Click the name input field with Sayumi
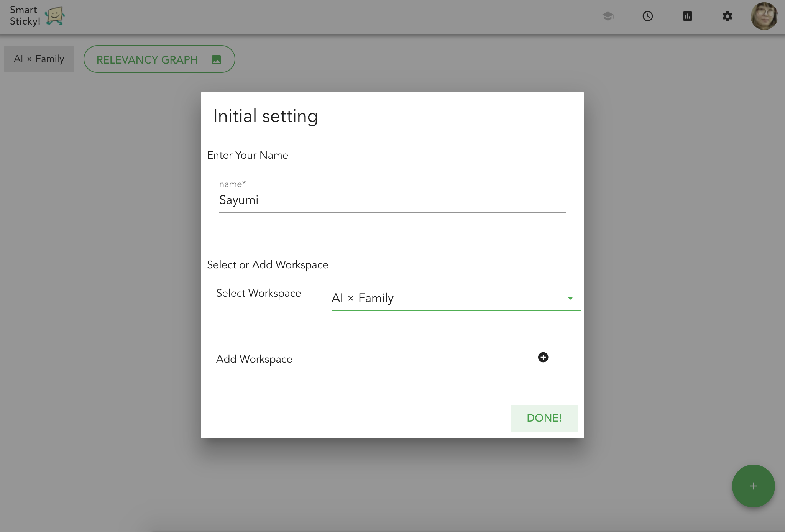This screenshot has height=532, width=785. [392, 200]
